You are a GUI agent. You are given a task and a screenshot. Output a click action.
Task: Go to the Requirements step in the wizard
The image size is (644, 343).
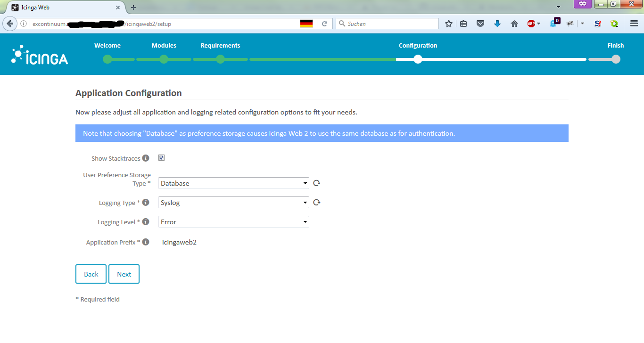coord(221,46)
